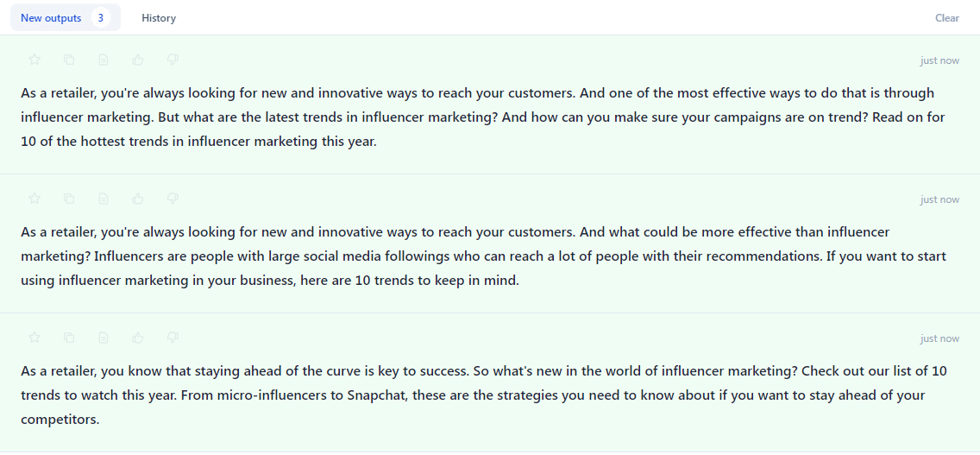This screenshot has width=980, height=455.
Task: Dislike the first output with thumbs down
Action: click(x=173, y=60)
